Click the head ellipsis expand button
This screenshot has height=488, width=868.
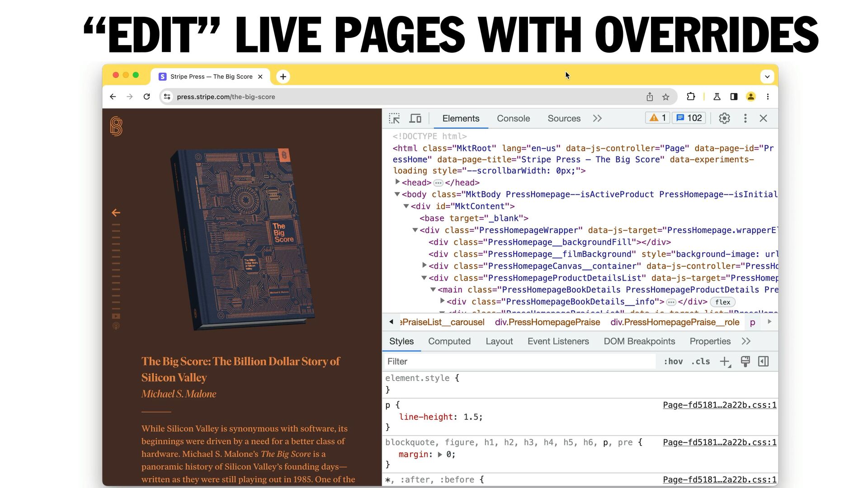coord(438,183)
